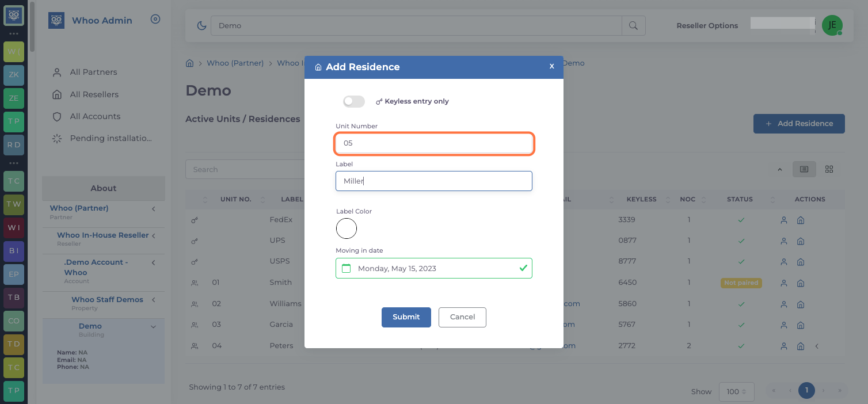The height and width of the screenshot is (404, 868).
Task: Open the user icon in FedEx row
Action: coord(783,220)
